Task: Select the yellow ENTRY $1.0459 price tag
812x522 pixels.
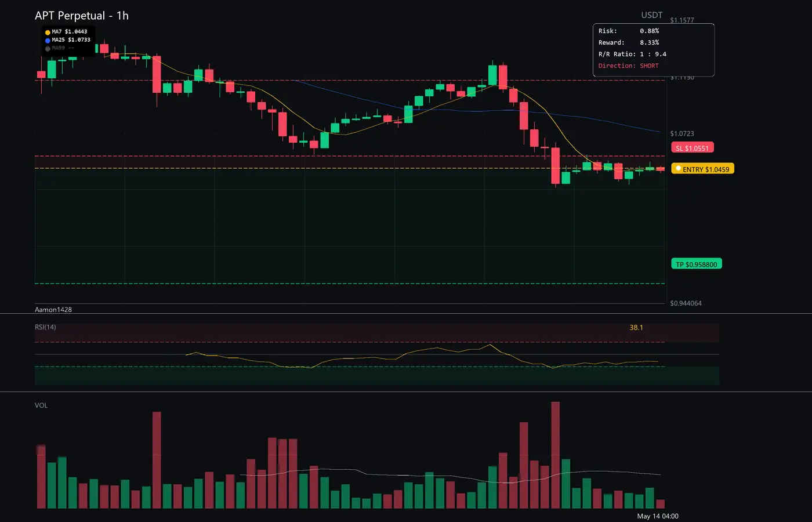Action: pos(702,169)
